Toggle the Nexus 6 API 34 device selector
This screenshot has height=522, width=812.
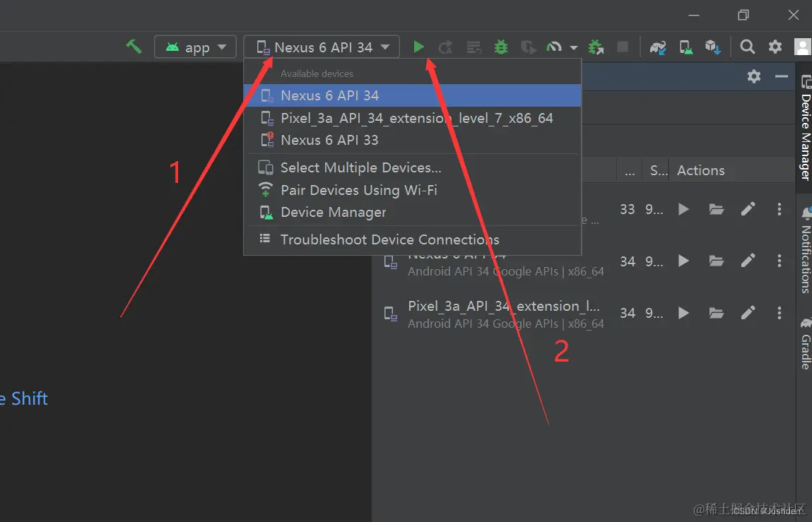tap(322, 47)
